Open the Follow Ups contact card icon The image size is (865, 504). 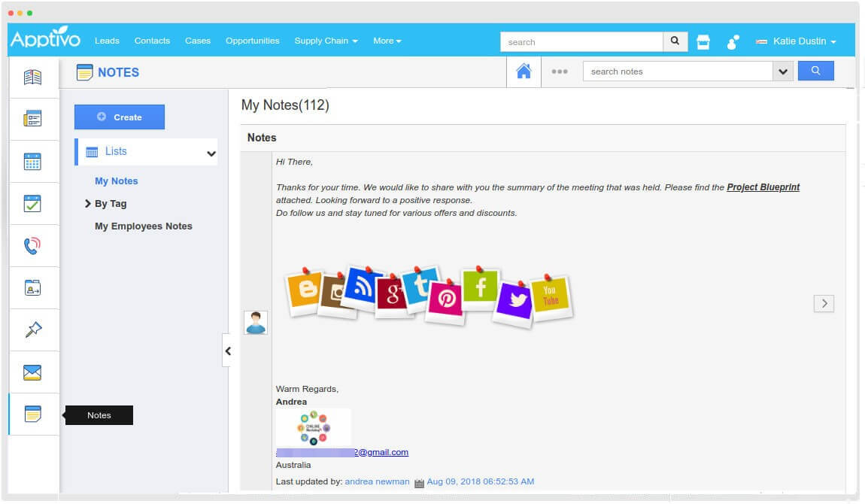tap(32, 288)
